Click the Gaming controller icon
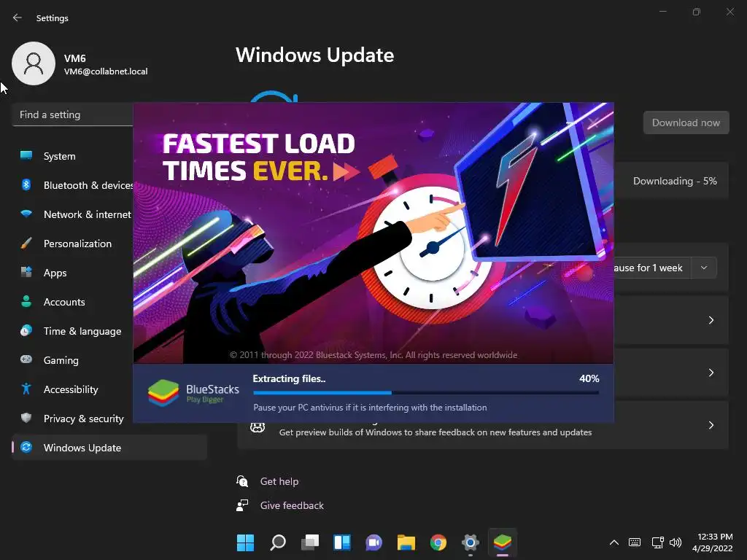Image resolution: width=747 pixels, height=560 pixels. [x=26, y=359]
